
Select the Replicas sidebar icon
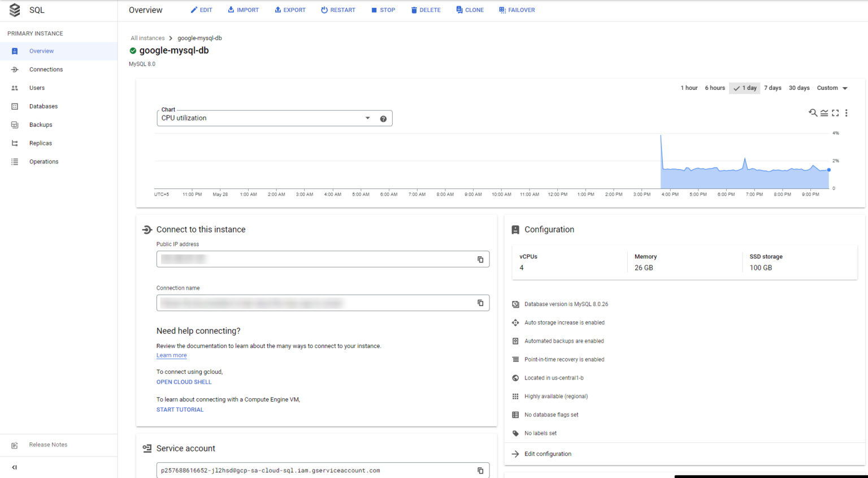(14, 143)
